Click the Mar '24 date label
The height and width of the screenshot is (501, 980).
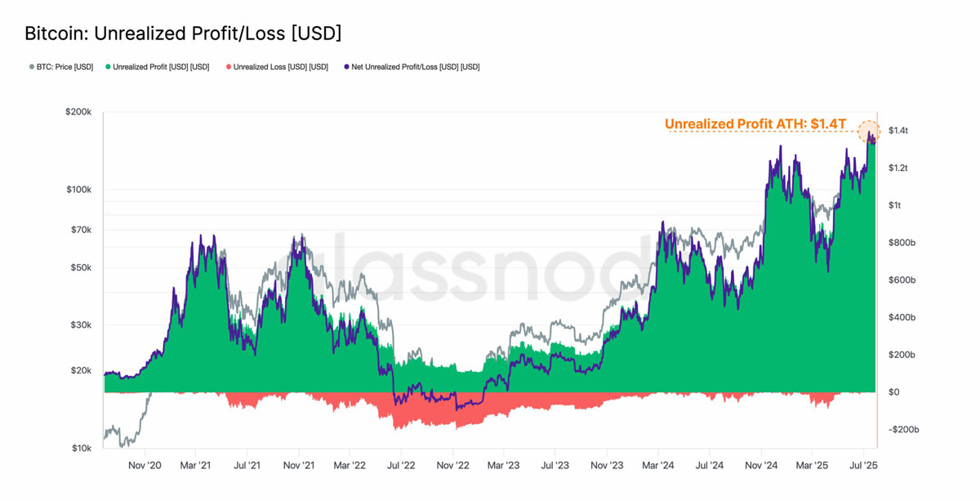tap(658, 466)
